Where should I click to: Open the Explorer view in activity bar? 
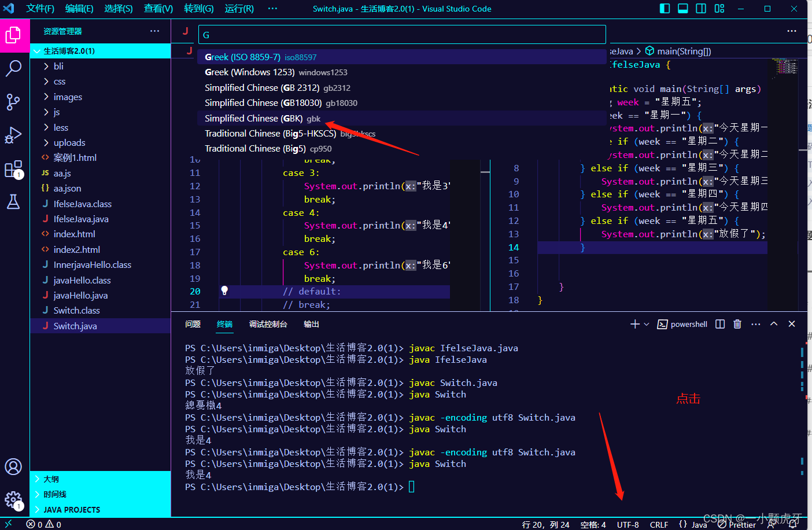pyautogui.click(x=13, y=36)
